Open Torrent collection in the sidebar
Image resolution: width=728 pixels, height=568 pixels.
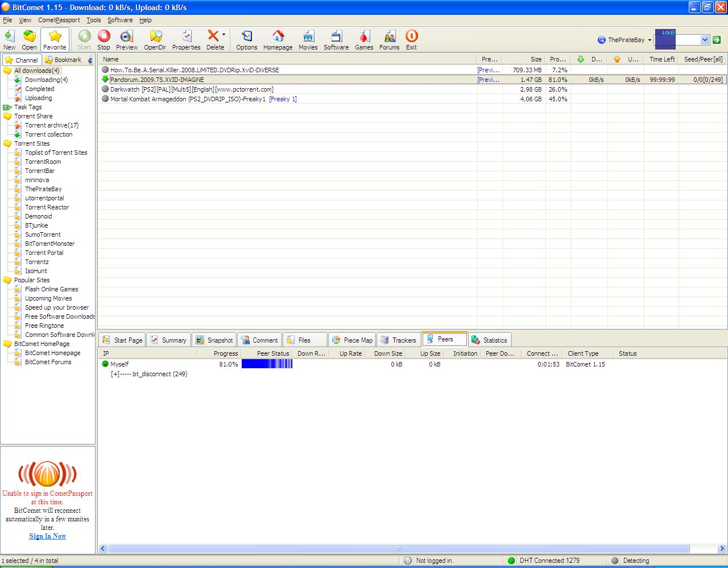[x=48, y=134]
